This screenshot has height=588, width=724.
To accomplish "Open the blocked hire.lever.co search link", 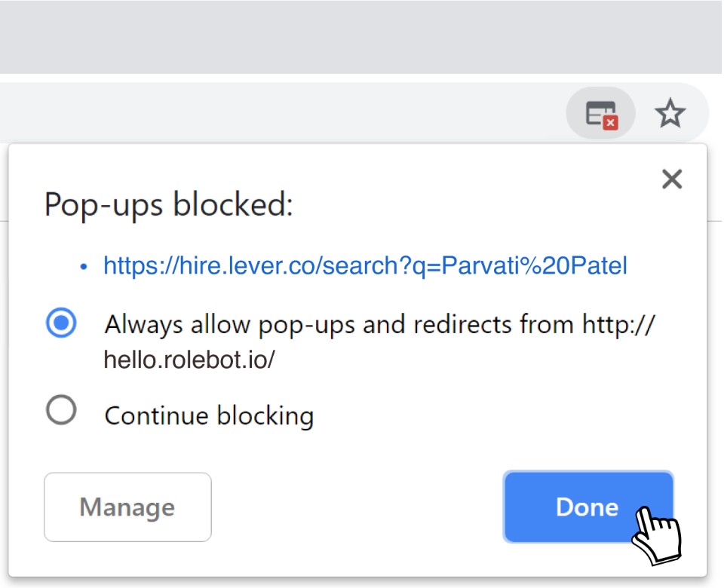I will tap(365, 265).
